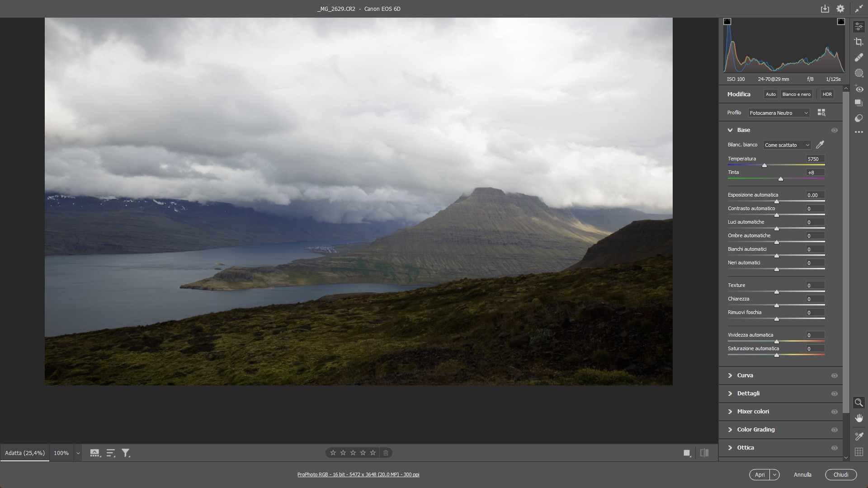Click the Rimuovi foschia value field
Viewport: 868px width, 488px height.
[x=816, y=313]
